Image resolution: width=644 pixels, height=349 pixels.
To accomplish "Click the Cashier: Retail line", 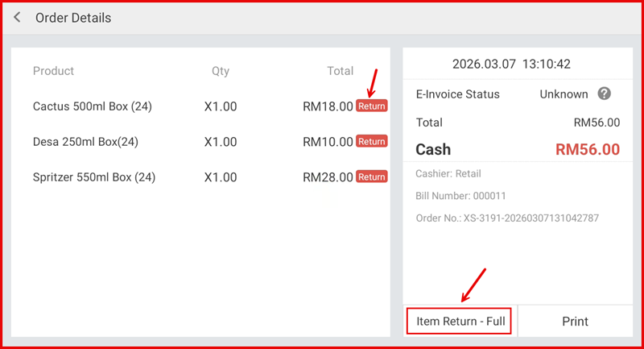I will click(448, 173).
